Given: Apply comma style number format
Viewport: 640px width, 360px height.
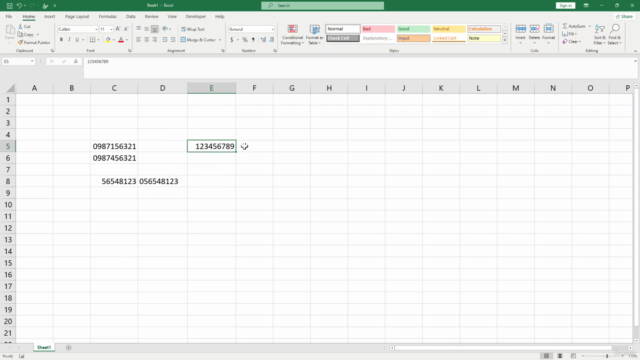Looking at the screenshot, I should click(253, 40).
